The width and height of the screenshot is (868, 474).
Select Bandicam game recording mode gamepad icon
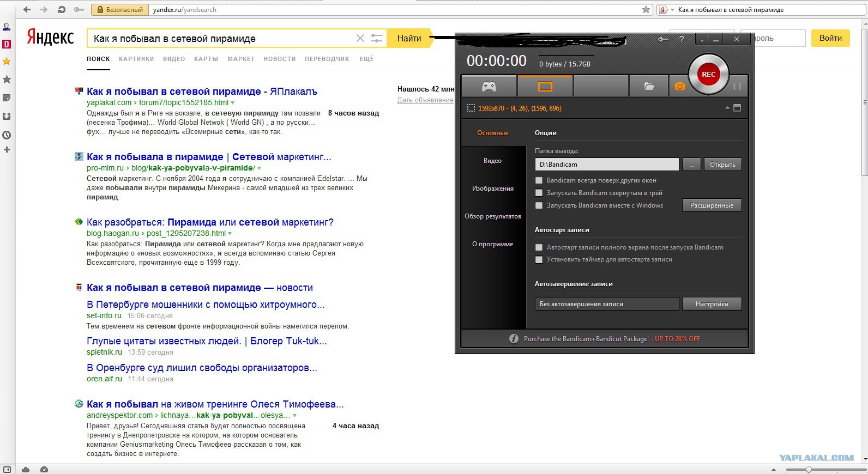point(489,86)
